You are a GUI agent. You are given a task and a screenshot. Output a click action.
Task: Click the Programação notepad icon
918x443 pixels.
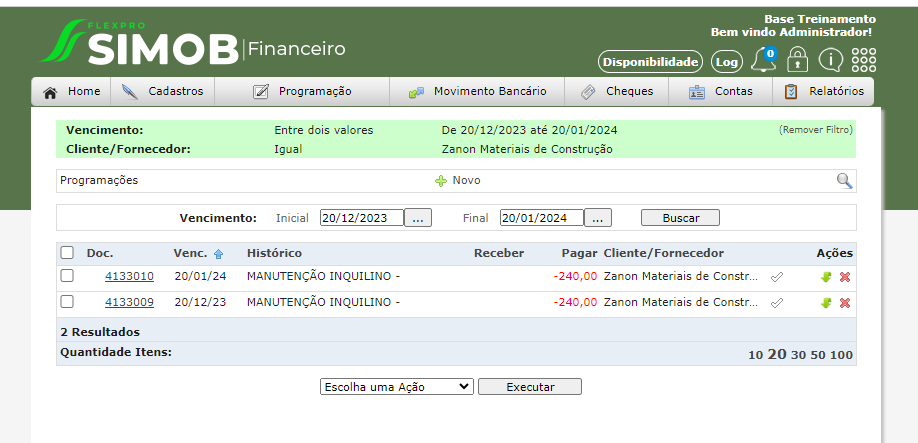(261, 92)
